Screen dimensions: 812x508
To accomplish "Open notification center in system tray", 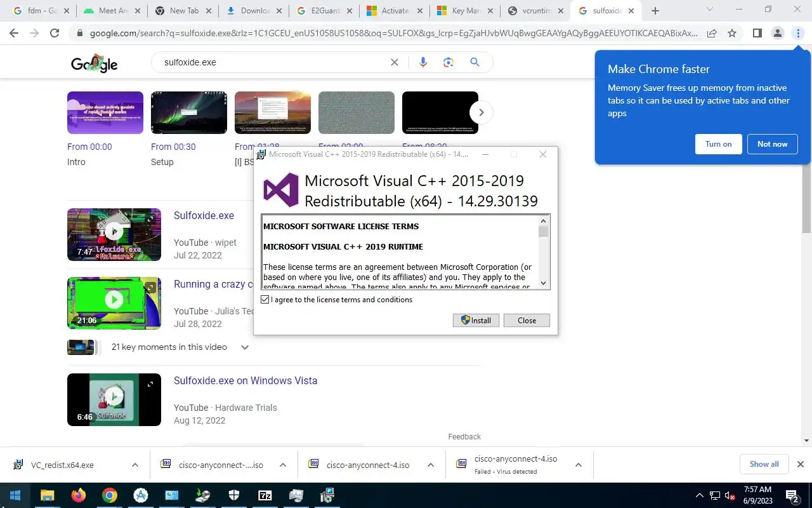I will 792,496.
